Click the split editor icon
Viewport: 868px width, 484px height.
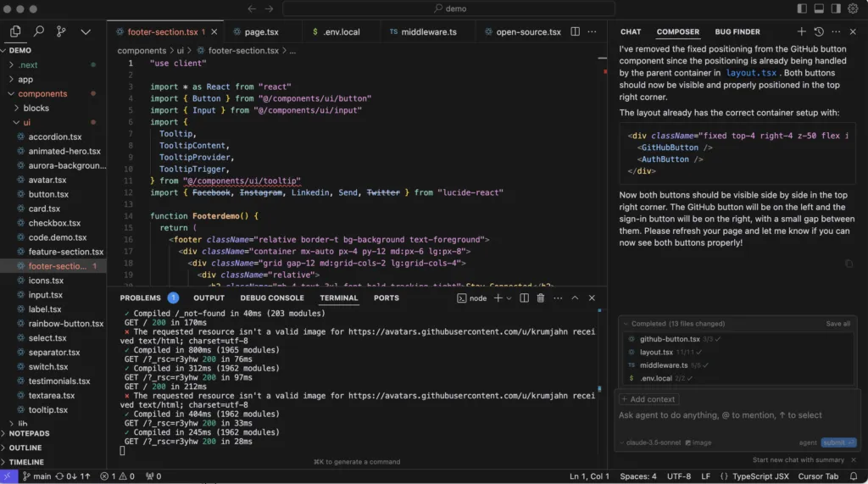click(x=576, y=32)
